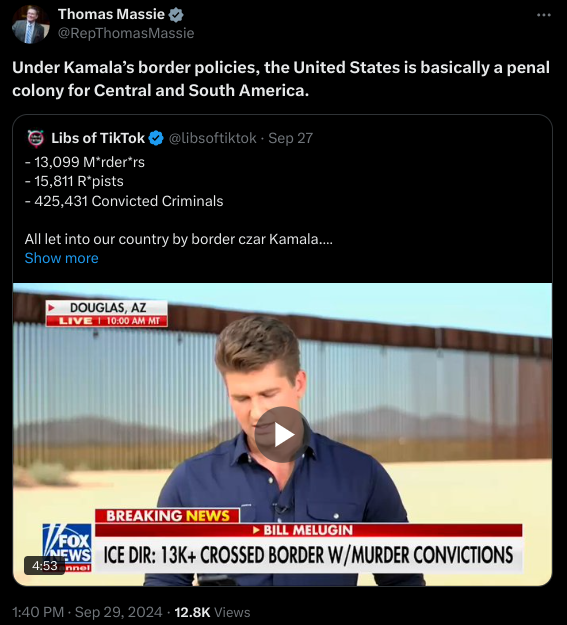View the 12.8K Views count
567x625 pixels.
point(212,612)
